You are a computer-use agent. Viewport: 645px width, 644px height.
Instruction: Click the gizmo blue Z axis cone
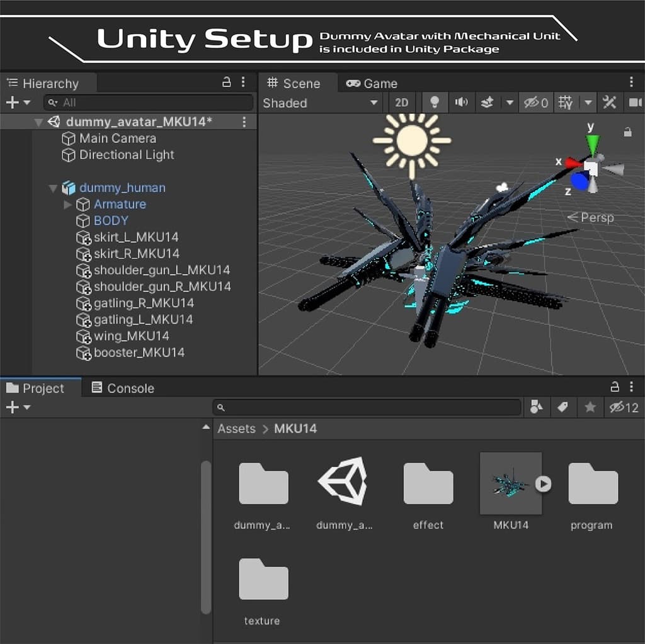coord(579,181)
